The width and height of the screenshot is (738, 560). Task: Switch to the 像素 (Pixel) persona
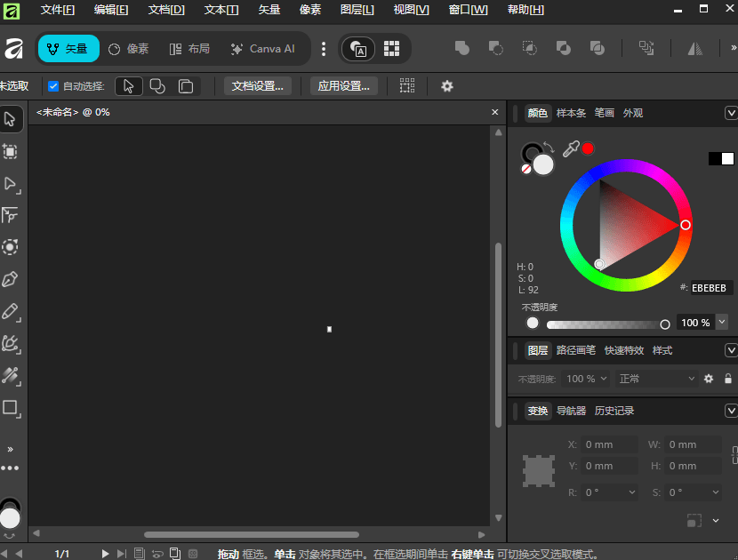[128, 49]
